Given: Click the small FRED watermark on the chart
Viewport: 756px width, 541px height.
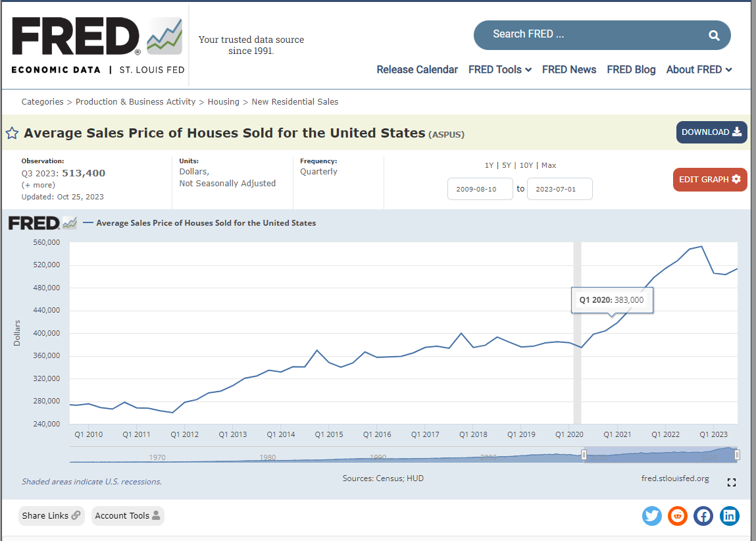Looking at the screenshot, I should coord(43,222).
